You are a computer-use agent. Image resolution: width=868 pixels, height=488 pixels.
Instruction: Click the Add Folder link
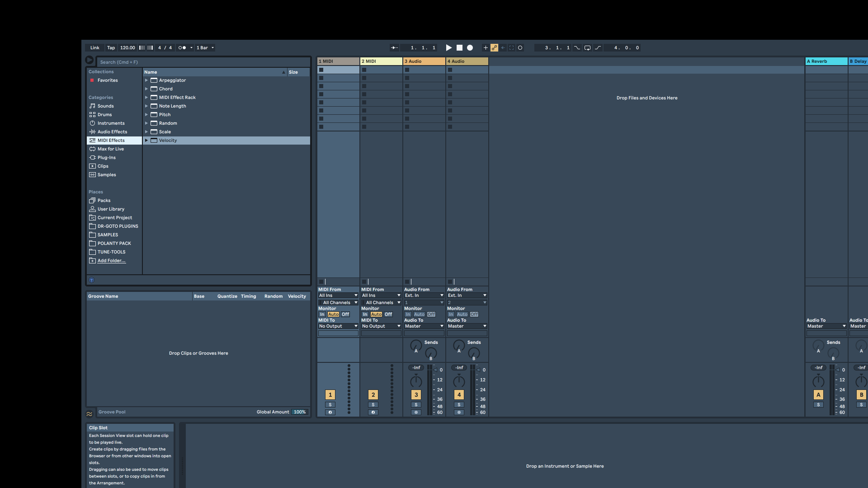coord(111,261)
